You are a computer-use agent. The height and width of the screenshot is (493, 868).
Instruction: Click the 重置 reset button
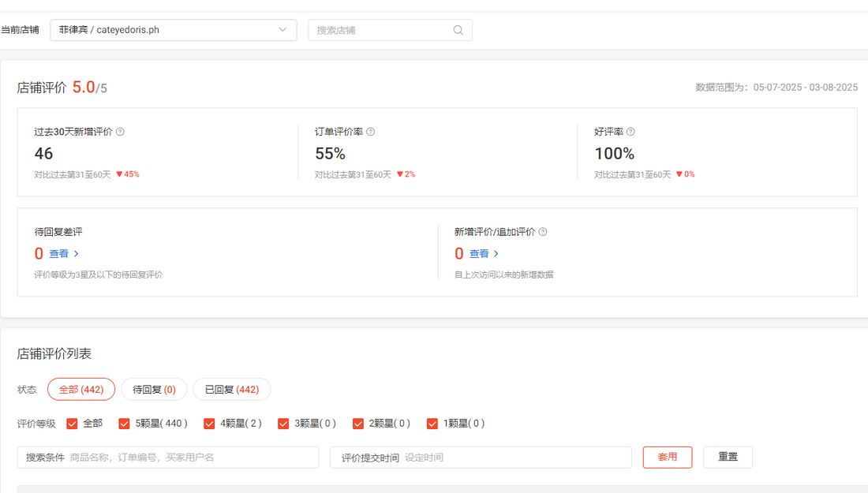[x=728, y=458]
